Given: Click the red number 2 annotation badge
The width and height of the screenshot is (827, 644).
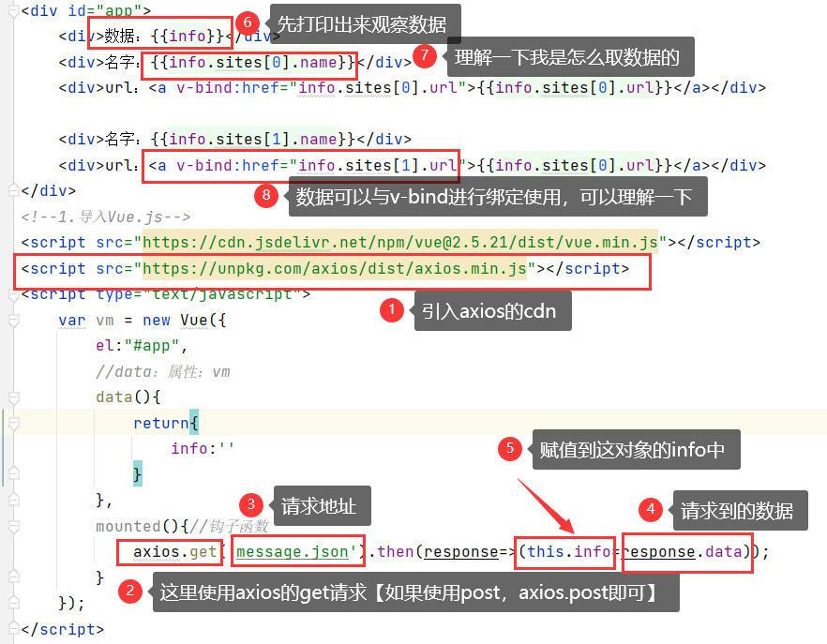Looking at the screenshot, I should coord(131,591).
